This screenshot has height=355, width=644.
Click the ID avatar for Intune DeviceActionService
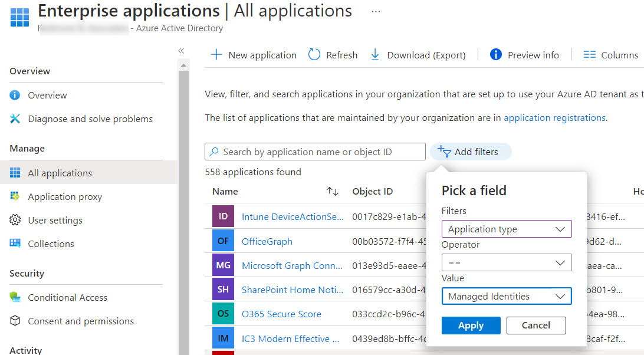click(x=223, y=216)
